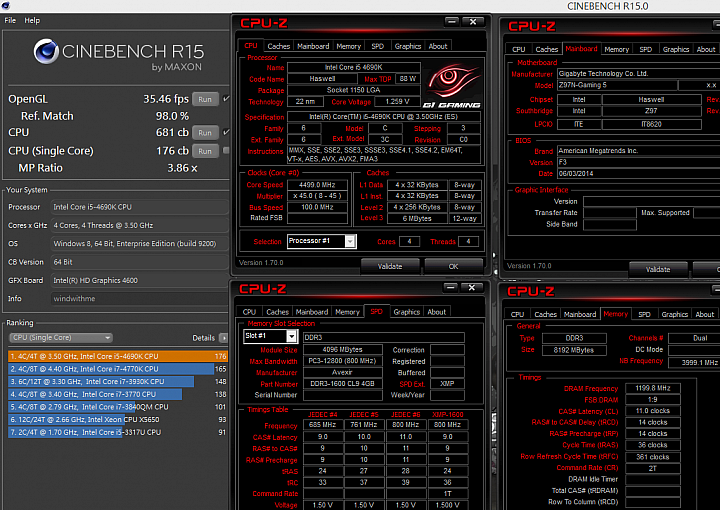Open the Help menu

pyautogui.click(x=32, y=20)
